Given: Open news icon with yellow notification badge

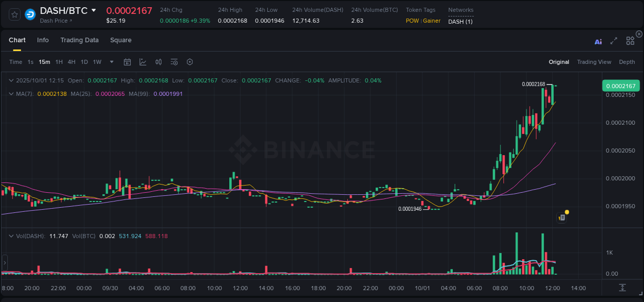Looking at the screenshot, I should pos(562,216).
